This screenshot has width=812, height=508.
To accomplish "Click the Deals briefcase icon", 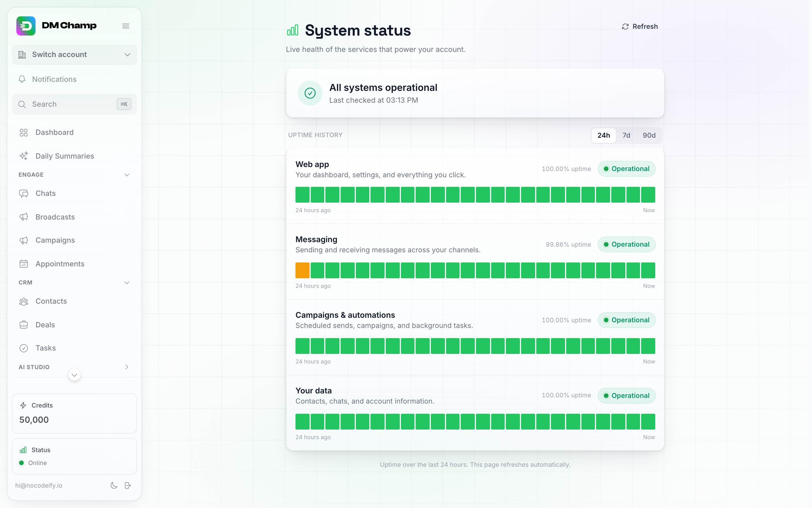I will point(23,325).
